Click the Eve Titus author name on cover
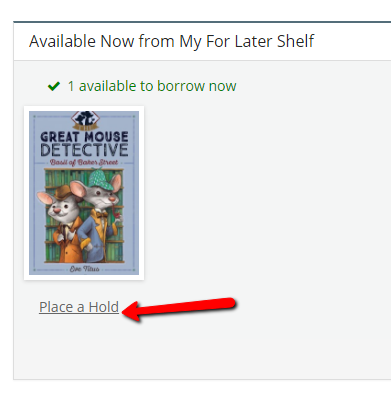The height and width of the screenshot is (393, 391). pyautogui.click(x=84, y=269)
